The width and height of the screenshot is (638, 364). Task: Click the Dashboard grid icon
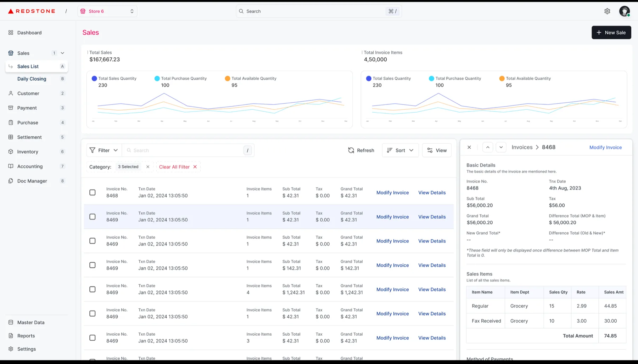click(11, 33)
